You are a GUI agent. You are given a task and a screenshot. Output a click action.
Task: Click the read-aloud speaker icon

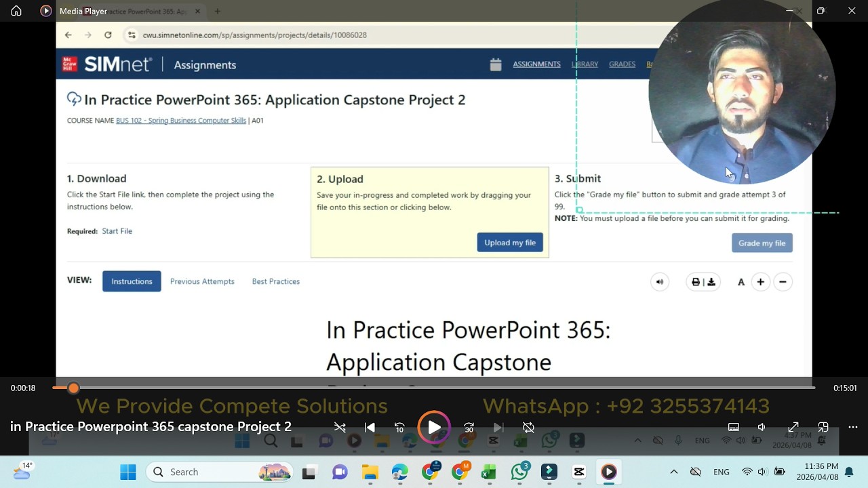tap(660, 282)
